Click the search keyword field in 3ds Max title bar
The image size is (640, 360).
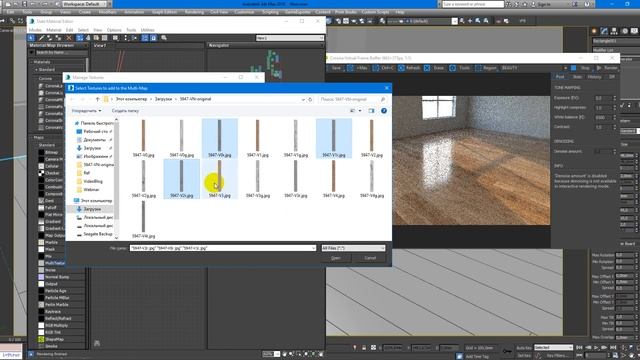click(473, 4)
